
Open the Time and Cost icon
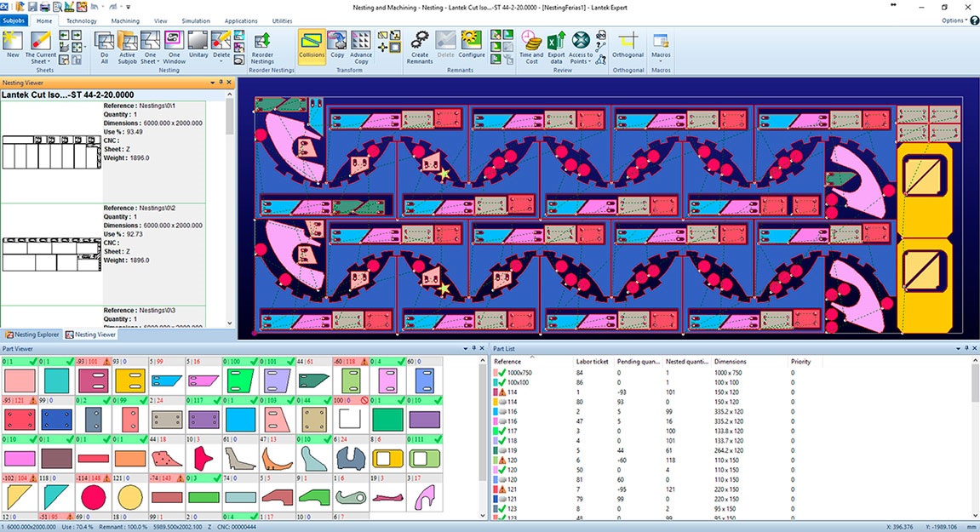[531, 41]
